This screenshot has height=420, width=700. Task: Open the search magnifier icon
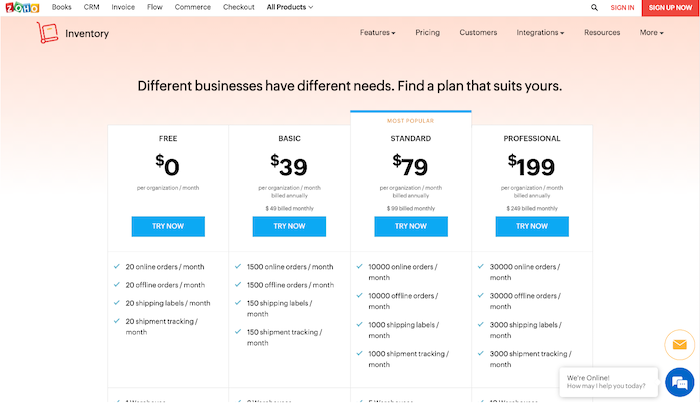click(x=594, y=8)
